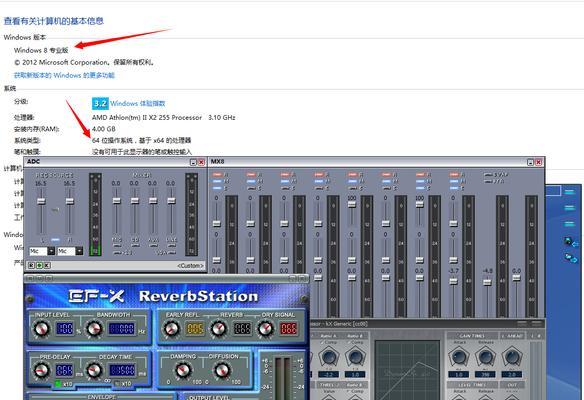Click the green icon in ADC footer
The width and height of the screenshot is (584, 400).
point(39,265)
